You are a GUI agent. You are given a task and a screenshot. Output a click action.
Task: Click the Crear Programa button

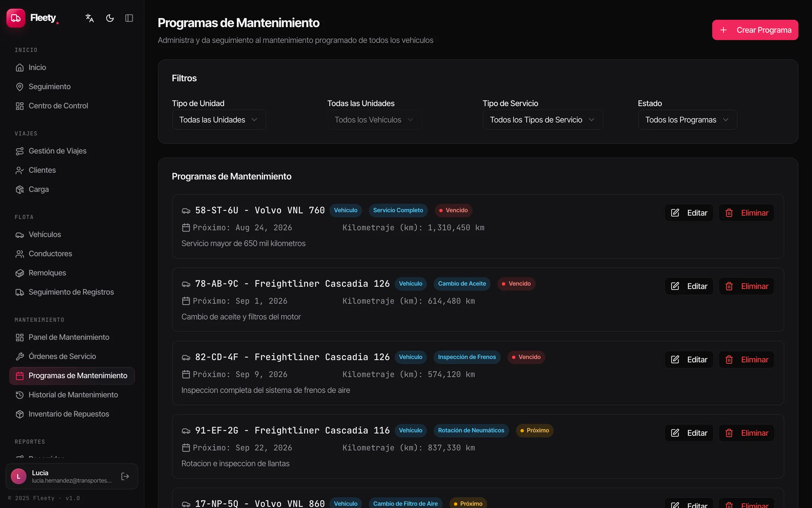(x=755, y=30)
